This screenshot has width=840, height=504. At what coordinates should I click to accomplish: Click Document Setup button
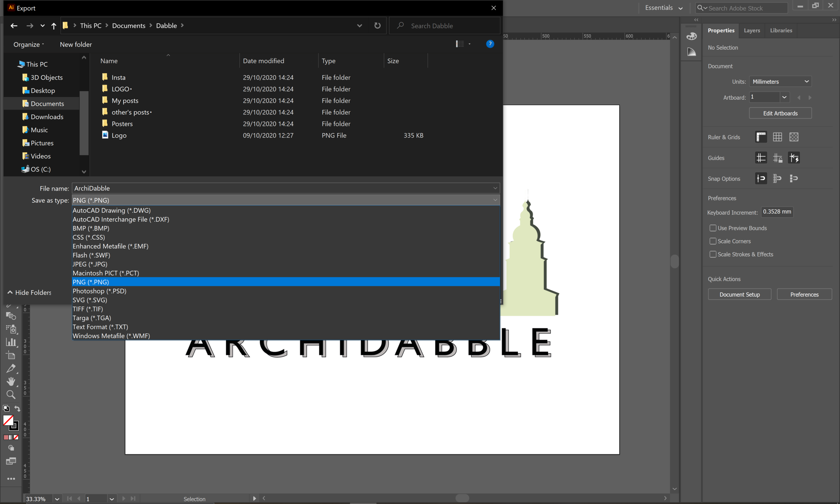(740, 294)
